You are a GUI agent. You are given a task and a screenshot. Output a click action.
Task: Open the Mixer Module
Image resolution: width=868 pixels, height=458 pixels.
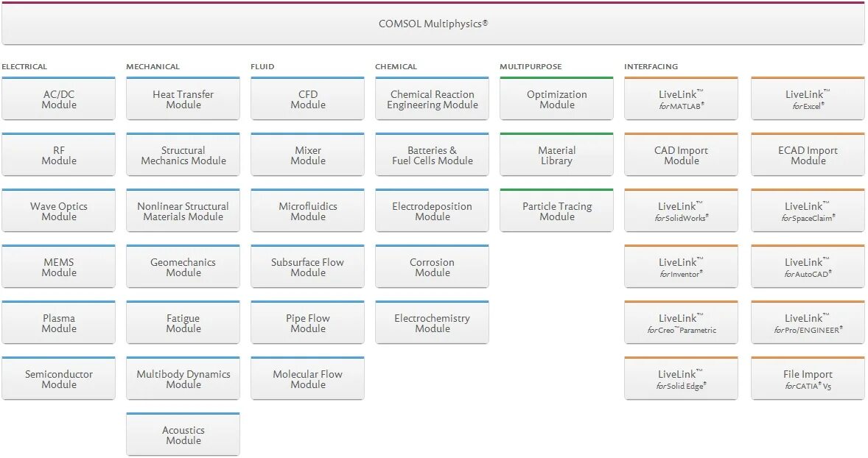click(308, 155)
